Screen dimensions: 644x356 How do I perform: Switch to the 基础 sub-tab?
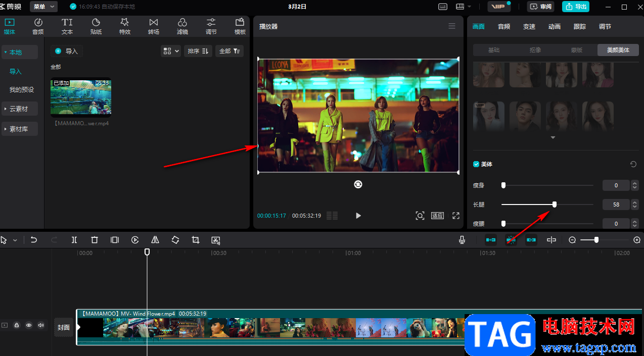(494, 50)
